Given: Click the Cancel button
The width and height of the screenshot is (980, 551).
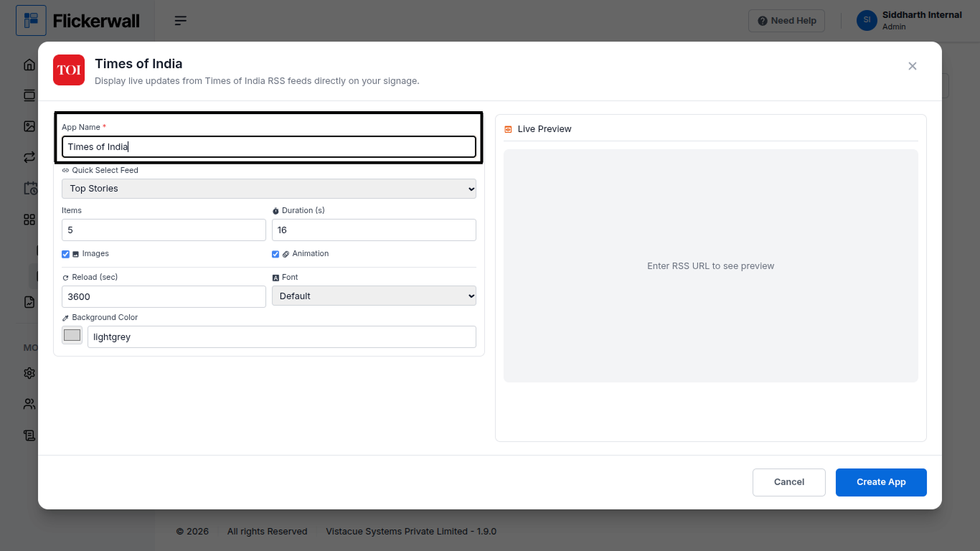Looking at the screenshot, I should point(789,482).
